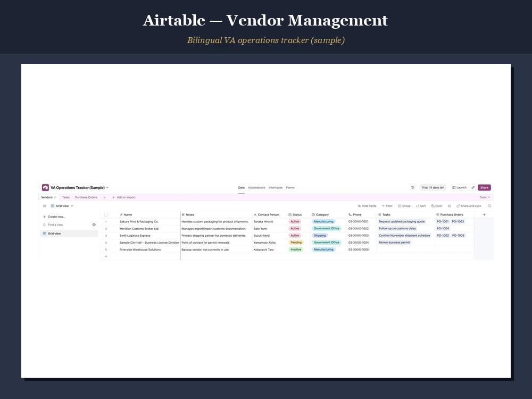The height and width of the screenshot is (399, 532).
Task: Open the Tools dropdown
Action: [485, 197]
